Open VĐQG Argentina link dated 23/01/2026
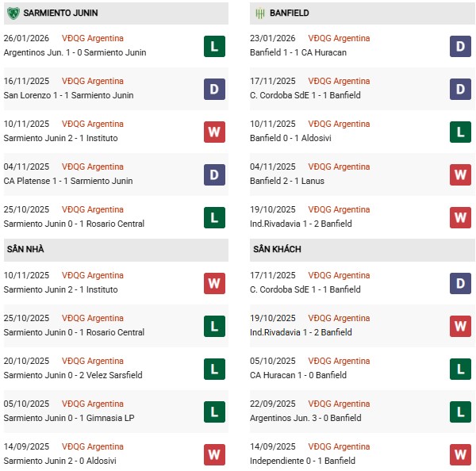The width and height of the screenshot is (476, 471). pyautogui.click(x=340, y=38)
